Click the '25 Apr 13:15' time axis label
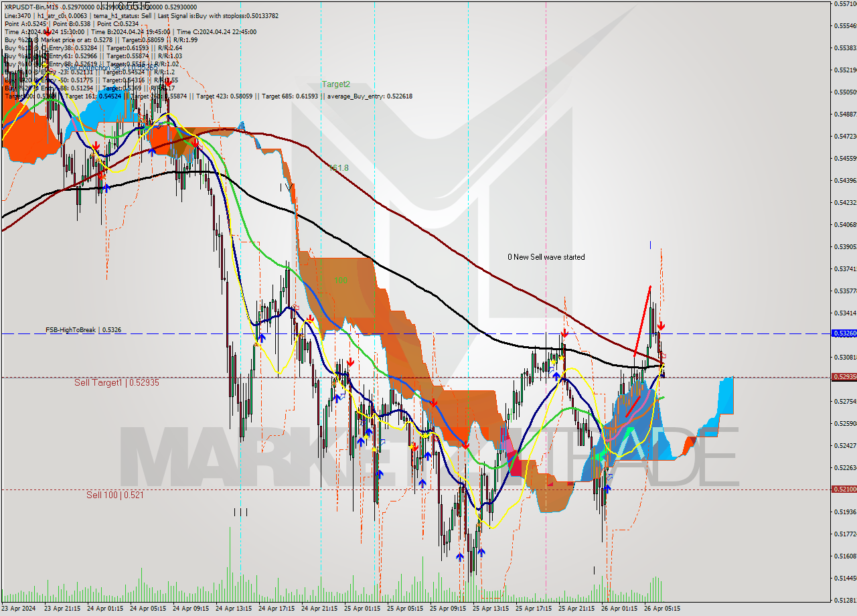Viewport: 857px width, 616px height. tap(492, 609)
